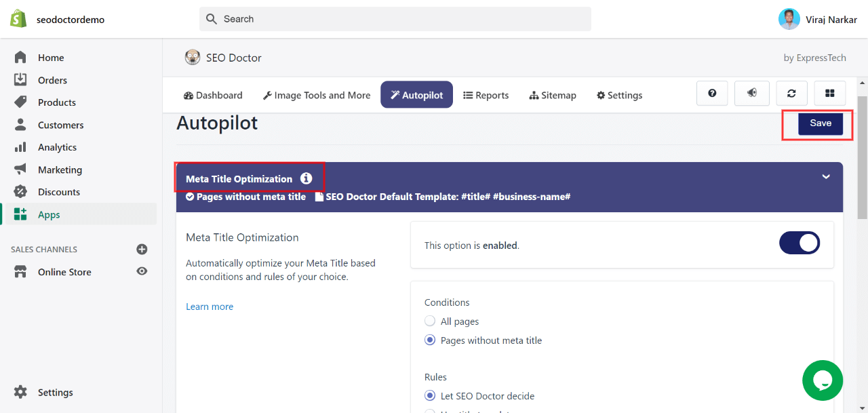Click the grid layout button

pyautogui.click(x=830, y=94)
